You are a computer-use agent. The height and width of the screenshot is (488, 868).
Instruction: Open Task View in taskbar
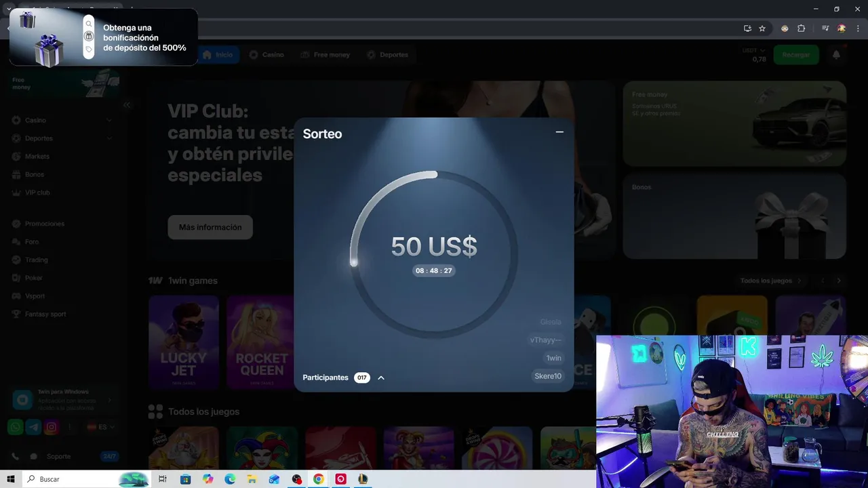(x=163, y=479)
